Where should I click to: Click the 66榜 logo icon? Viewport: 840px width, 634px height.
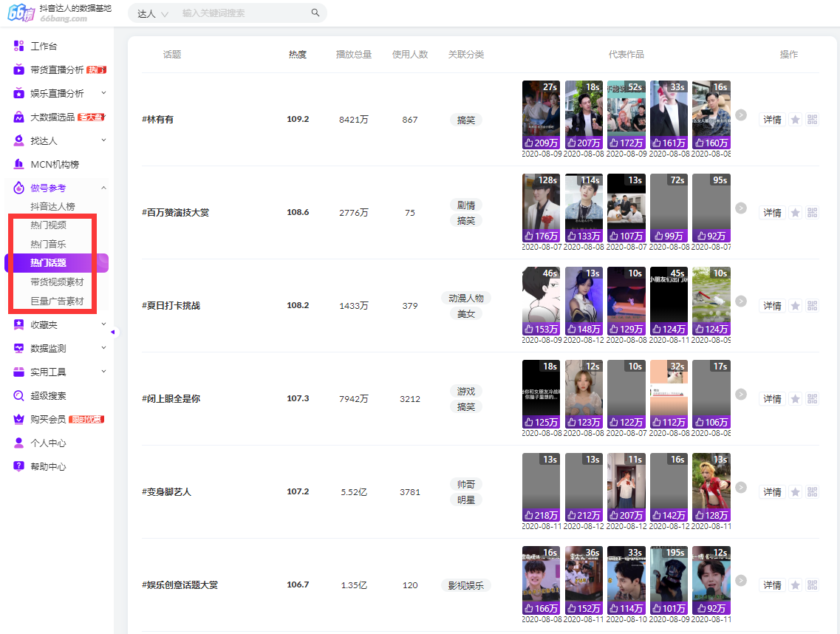pyautogui.click(x=21, y=13)
